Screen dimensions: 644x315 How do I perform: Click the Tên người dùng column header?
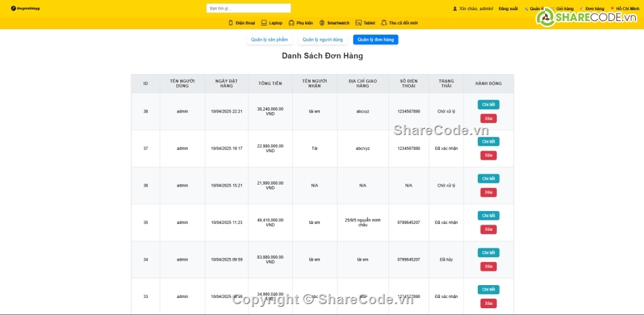182,84
